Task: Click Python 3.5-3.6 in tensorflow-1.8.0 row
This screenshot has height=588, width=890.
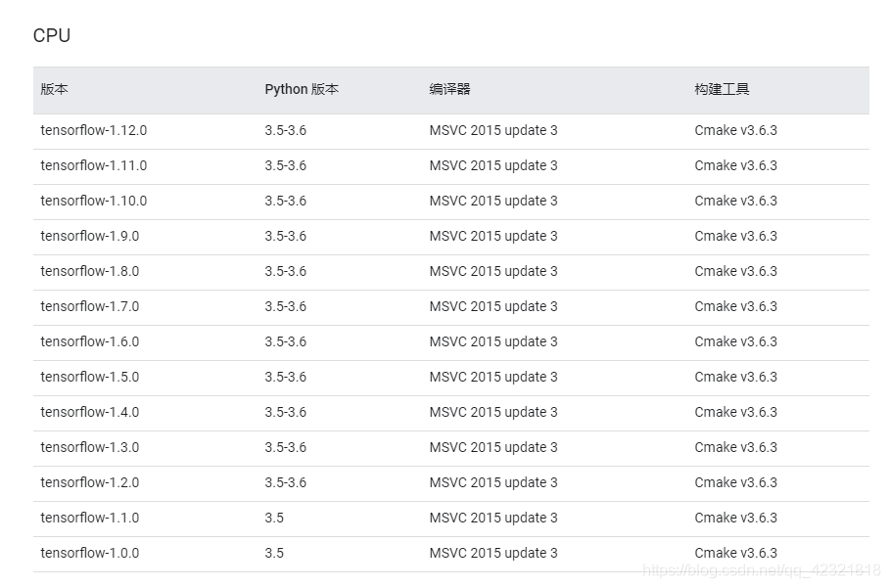Action: pyautogui.click(x=286, y=271)
